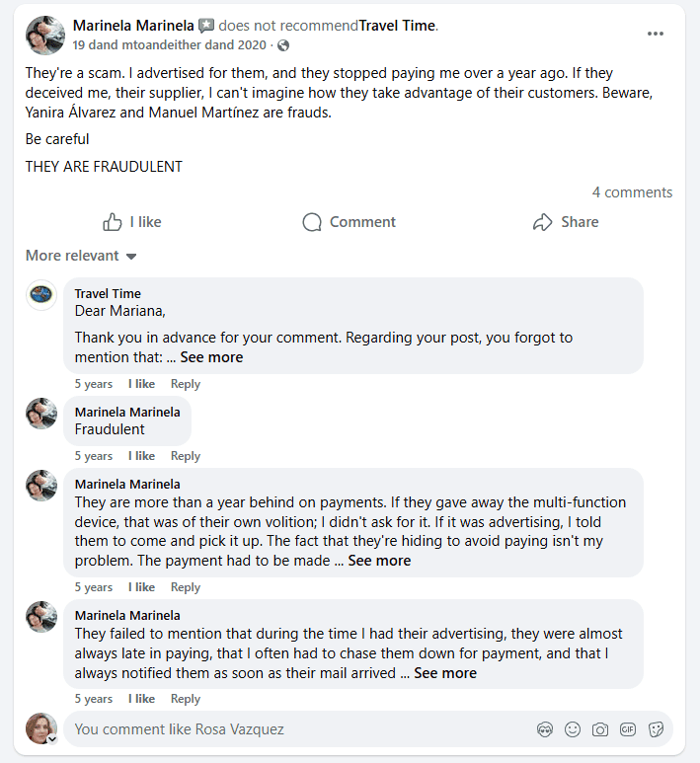Open the sticker picker icon
This screenshot has height=763, width=700.
point(655,729)
